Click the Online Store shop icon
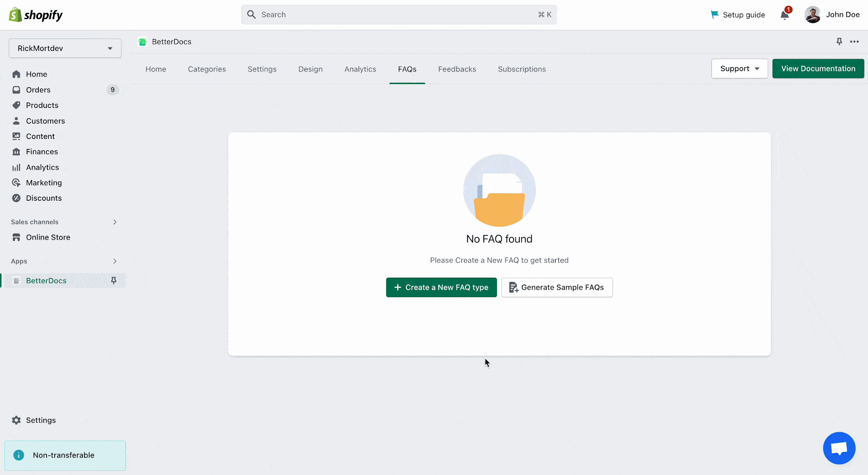The image size is (868, 475). [16, 237]
